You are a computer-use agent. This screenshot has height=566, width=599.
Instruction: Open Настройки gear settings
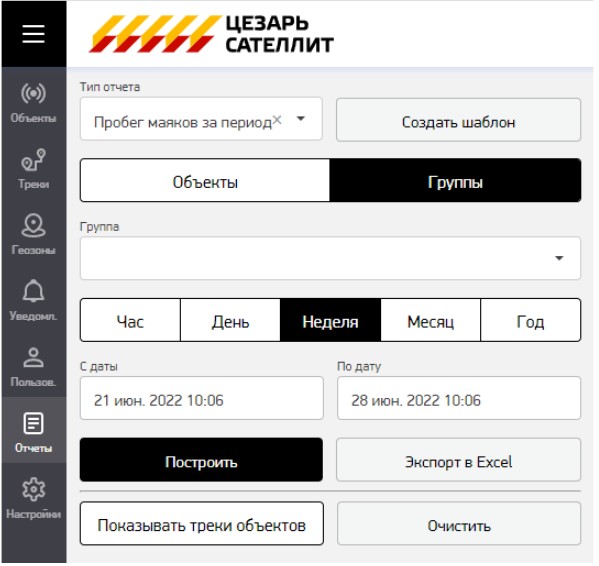point(34,498)
